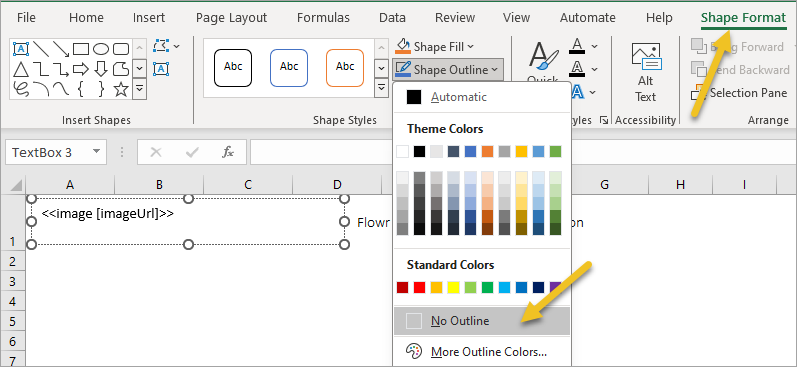797x367 pixels.
Task: Switch to the Page Layout tab
Action: (231, 18)
